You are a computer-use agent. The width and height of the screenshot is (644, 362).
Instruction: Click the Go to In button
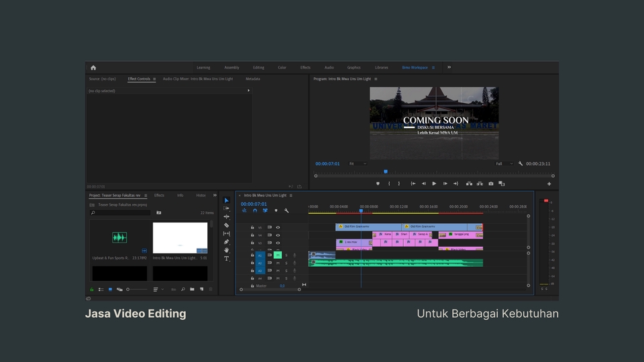tap(413, 184)
